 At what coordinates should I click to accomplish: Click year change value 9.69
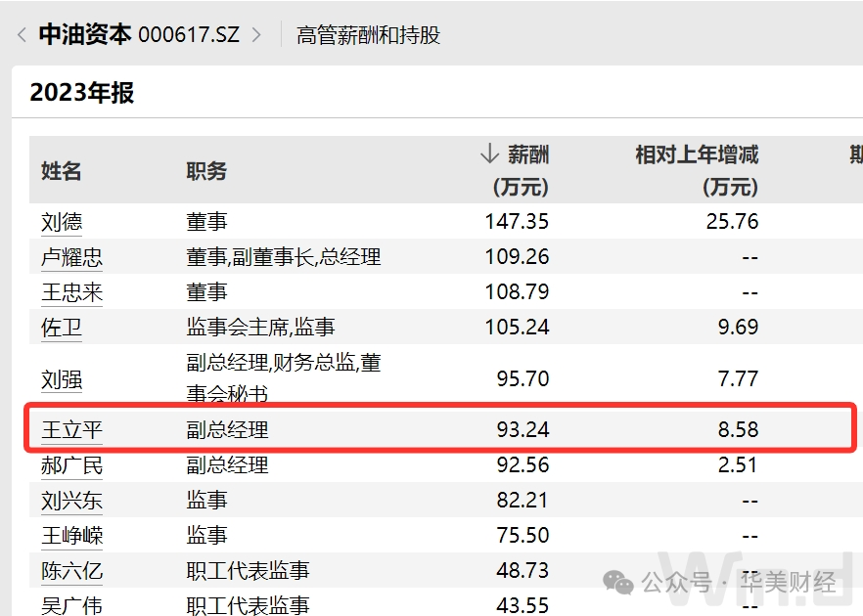tap(739, 328)
